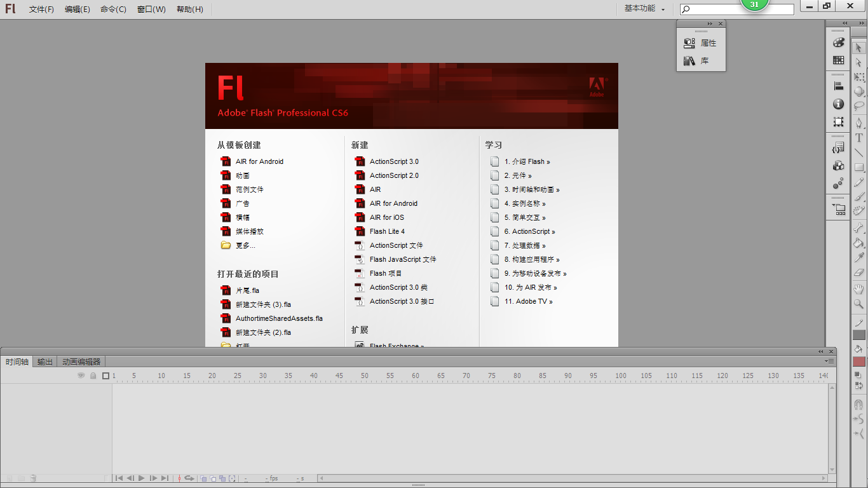
Task: Click the help search input field
Action: point(736,10)
